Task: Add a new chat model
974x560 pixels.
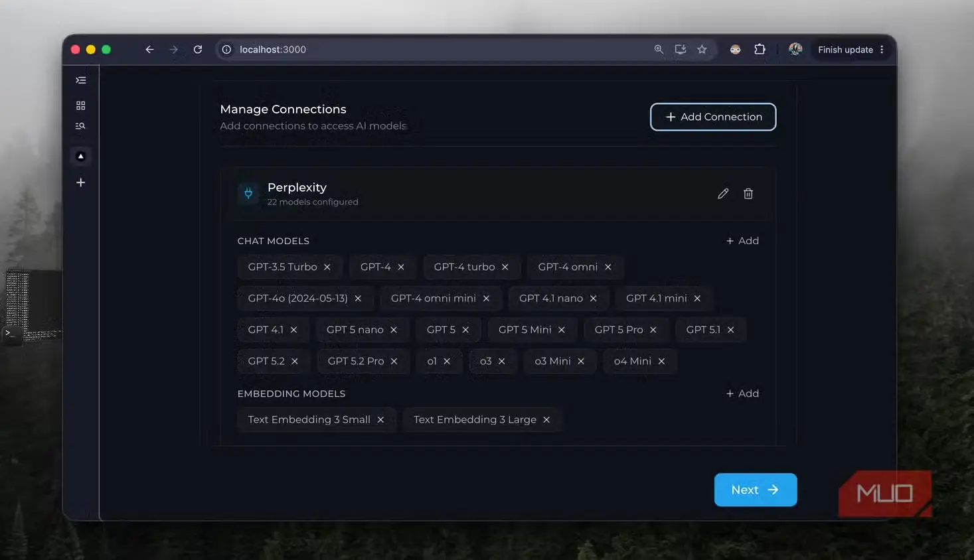Action: (742, 241)
